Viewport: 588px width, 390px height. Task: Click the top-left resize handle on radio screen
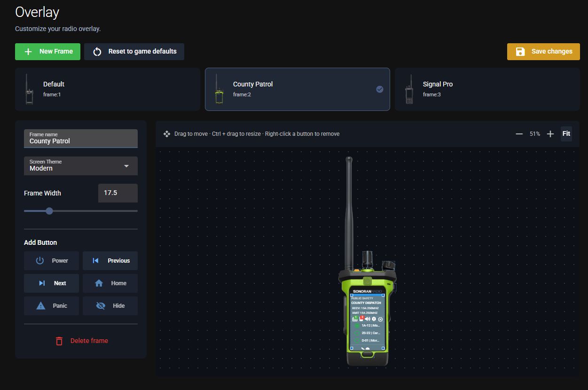click(352, 295)
